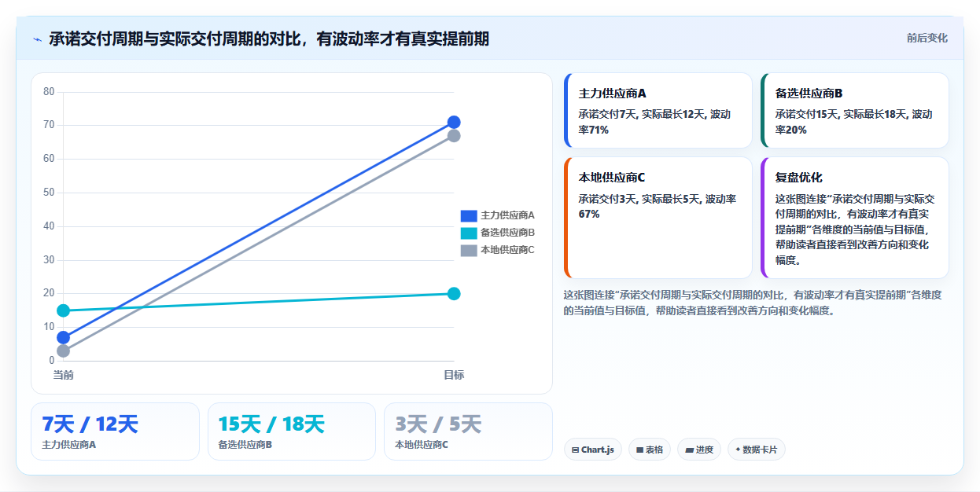The image size is (980, 492).
Task: Click the 数据卡片 sparkle icon
Action: [x=738, y=450]
